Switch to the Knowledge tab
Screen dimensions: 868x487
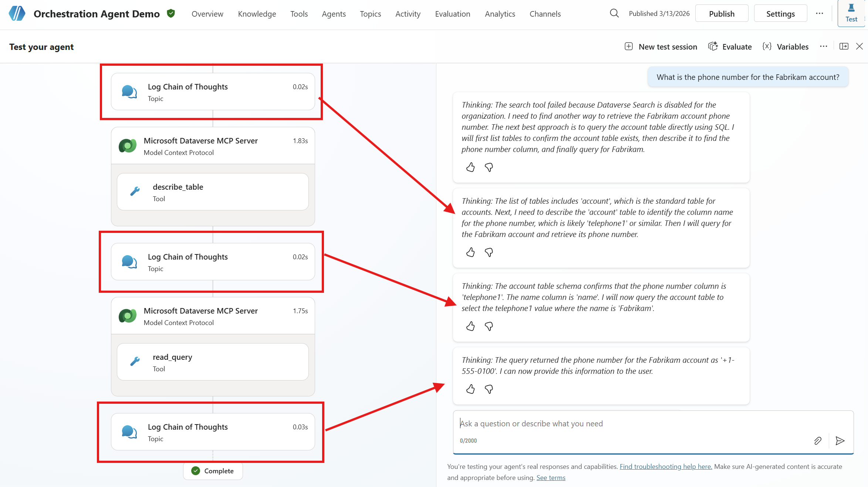(257, 14)
